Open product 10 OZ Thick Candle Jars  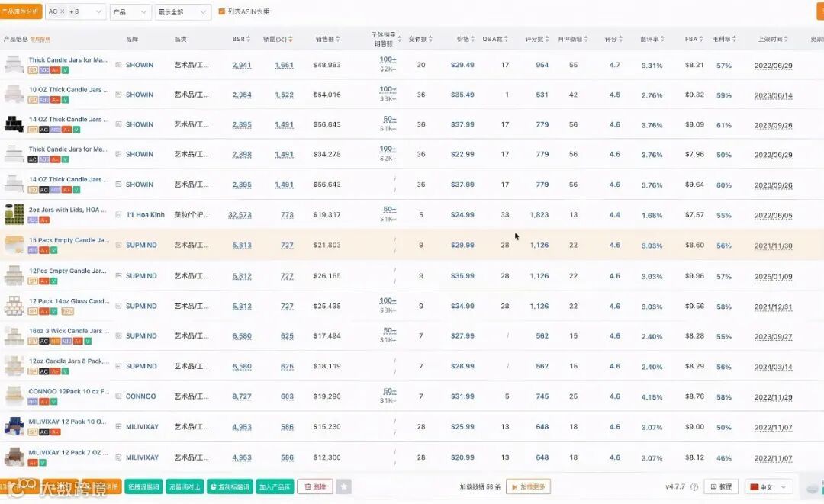(69, 90)
